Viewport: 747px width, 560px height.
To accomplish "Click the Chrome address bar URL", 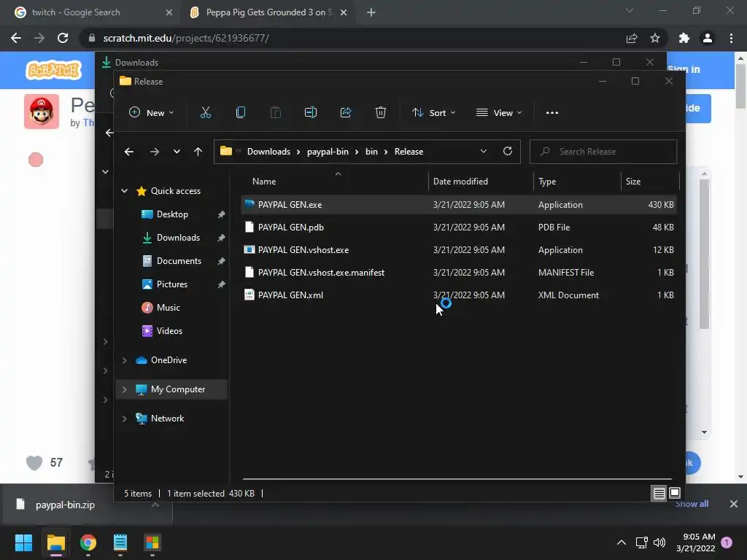I will point(186,38).
